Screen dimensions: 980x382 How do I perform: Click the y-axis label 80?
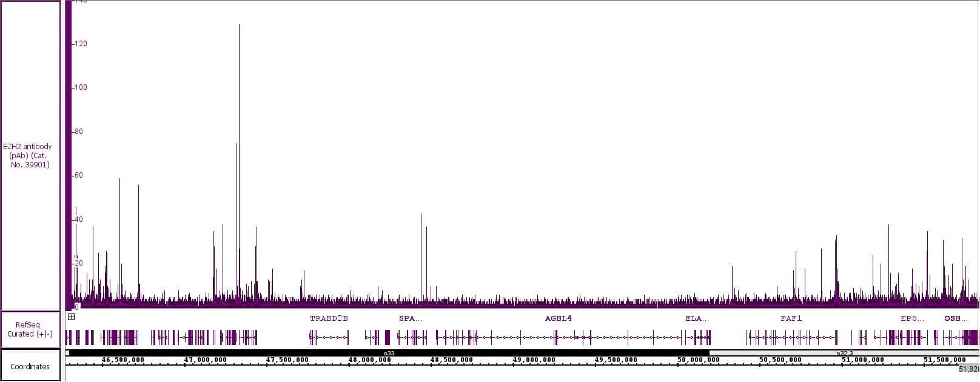[78, 132]
